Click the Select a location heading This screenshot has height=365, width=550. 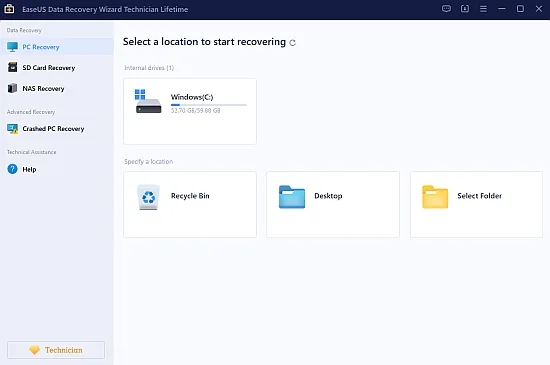204,42
